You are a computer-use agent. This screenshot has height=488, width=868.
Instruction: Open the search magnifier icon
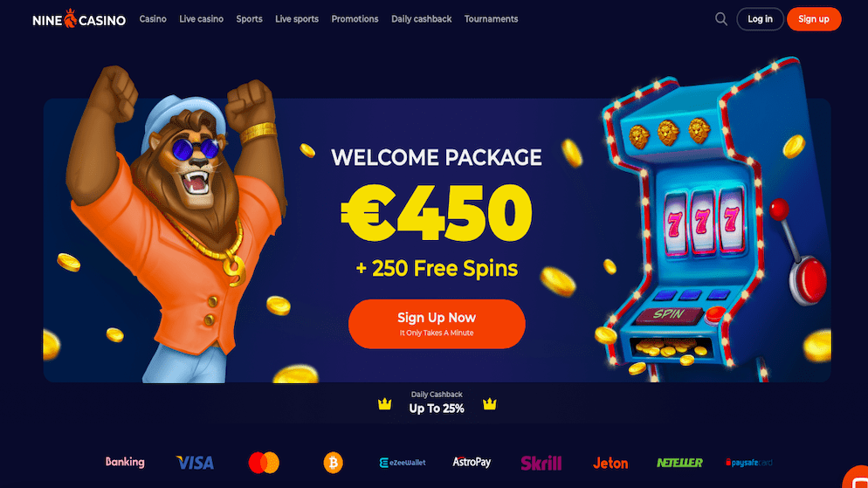coord(720,19)
